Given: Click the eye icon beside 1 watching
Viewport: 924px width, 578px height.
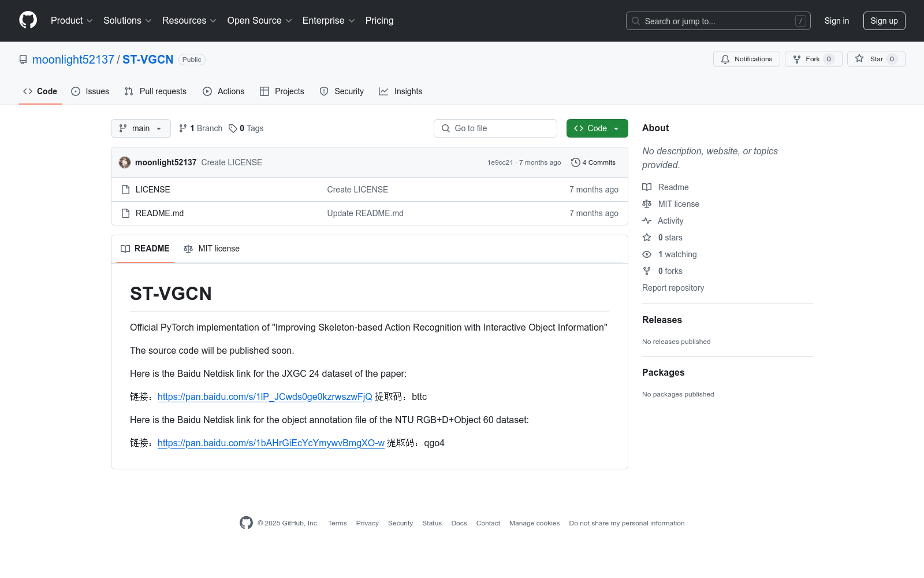Looking at the screenshot, I should tap(647, 254).
